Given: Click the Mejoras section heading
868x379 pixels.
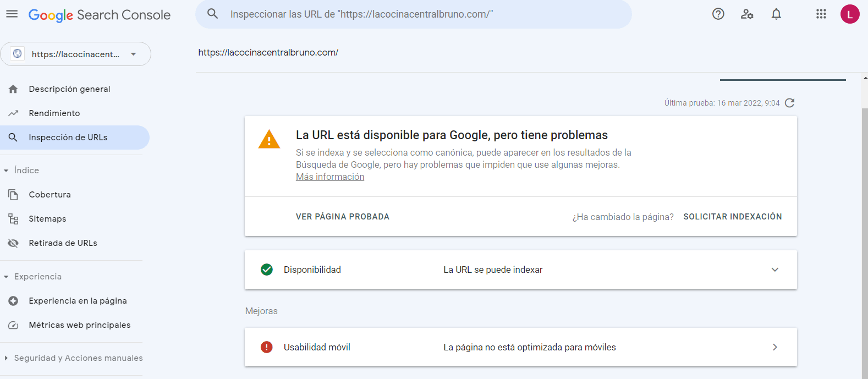Looking at the screenshot, I should tap(261, 311).
